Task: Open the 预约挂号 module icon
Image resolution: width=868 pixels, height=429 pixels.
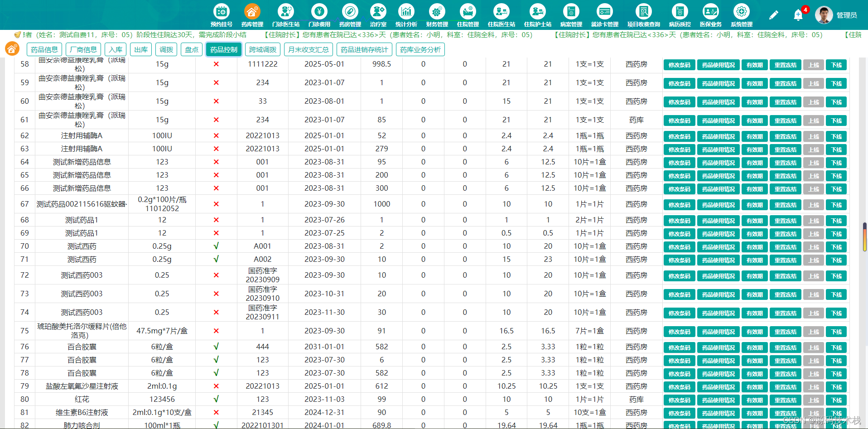Action: pyautogui.click(x=221, y=11)
